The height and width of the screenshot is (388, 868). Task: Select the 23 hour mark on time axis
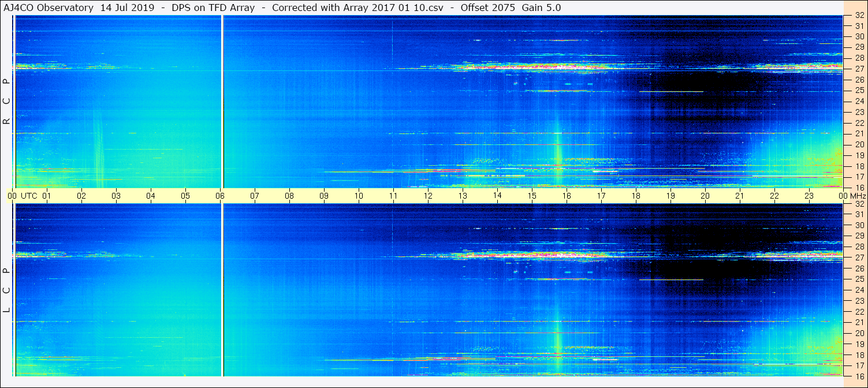pyautogui.click(x=809, y=196)
